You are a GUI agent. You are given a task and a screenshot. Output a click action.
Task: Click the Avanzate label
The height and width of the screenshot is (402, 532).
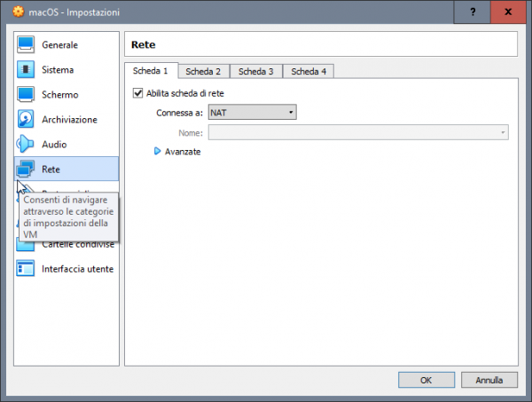click(183, 152)
